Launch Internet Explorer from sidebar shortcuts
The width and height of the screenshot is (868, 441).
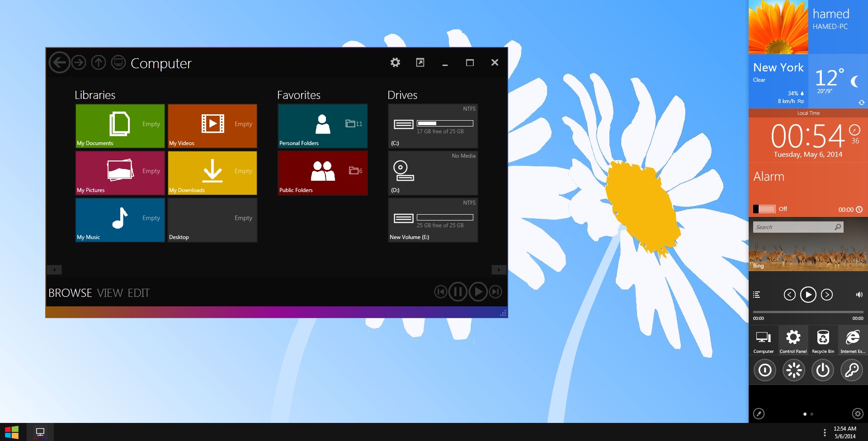coord(853,341)
